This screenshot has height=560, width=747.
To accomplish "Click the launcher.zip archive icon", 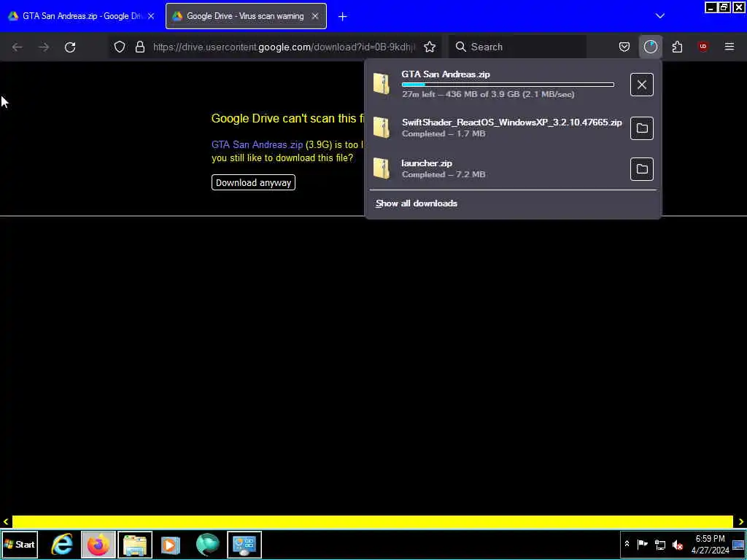I will point(382,168).
